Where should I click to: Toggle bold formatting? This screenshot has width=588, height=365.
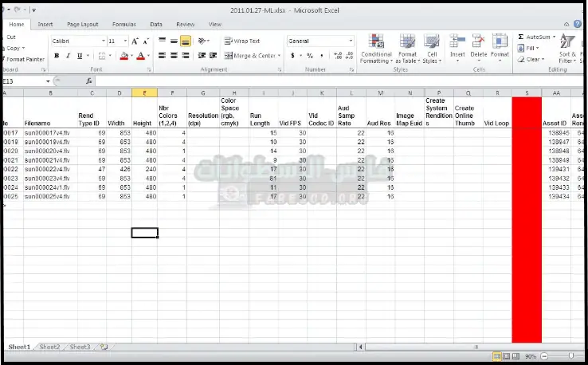[x=57, y=56]
